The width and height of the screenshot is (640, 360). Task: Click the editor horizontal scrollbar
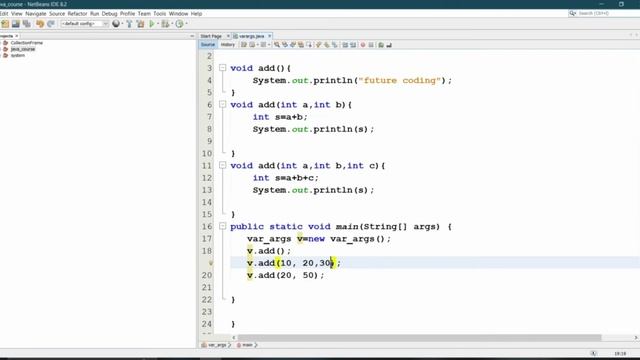(420, 338)
